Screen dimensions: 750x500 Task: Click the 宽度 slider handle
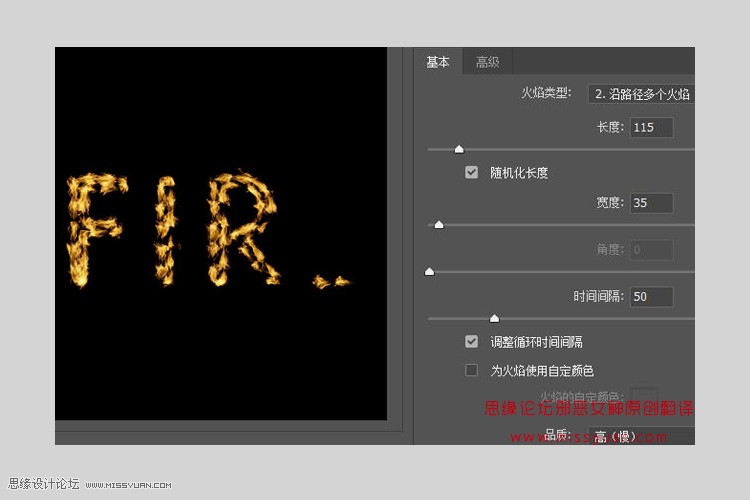(439, 224)
